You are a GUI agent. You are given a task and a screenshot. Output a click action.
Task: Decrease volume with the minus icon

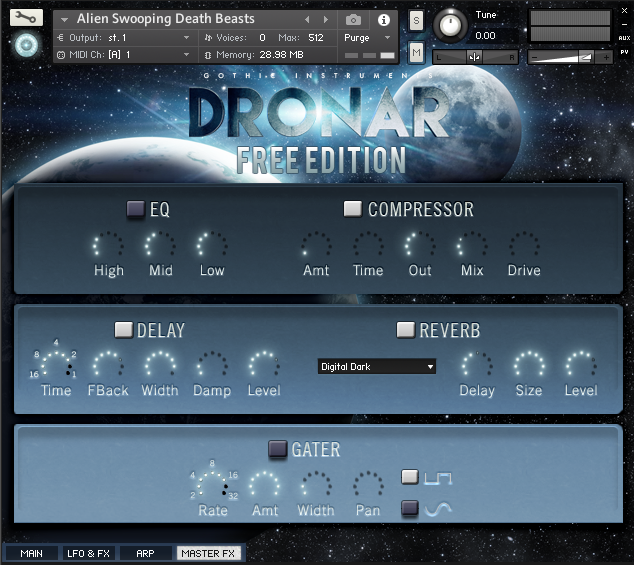(534, 57)
